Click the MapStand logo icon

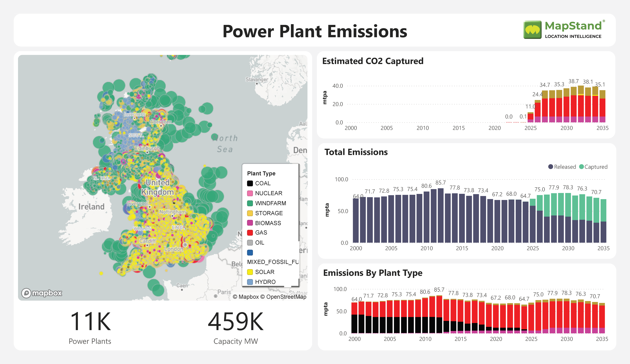click(533, 30)
